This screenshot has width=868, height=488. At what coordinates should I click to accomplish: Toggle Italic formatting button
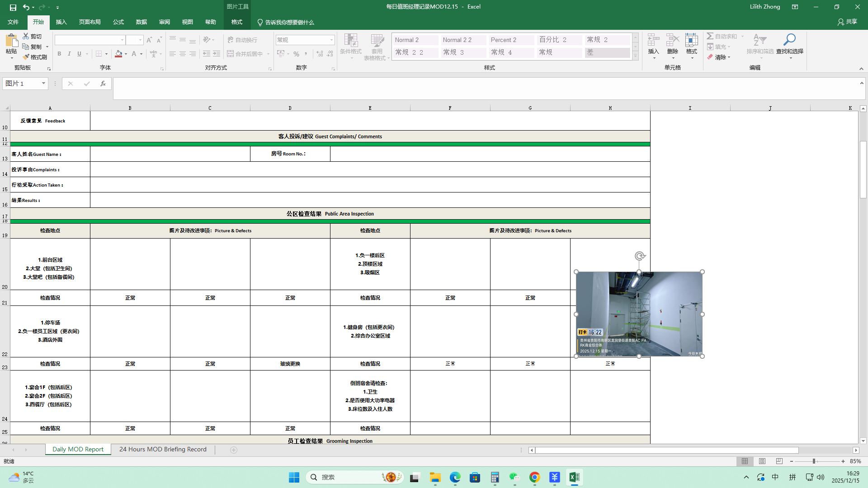69,54
